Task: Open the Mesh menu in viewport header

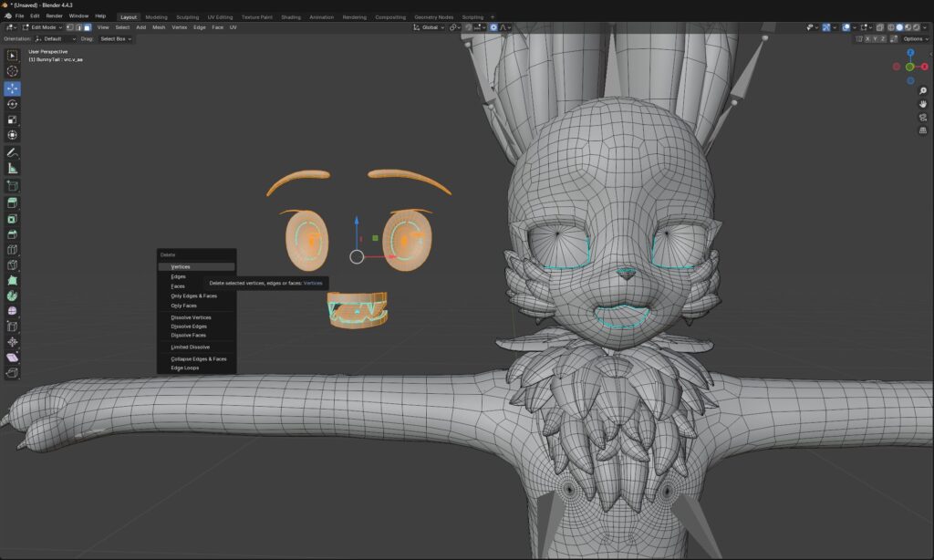Action: [x=159, y=27]
